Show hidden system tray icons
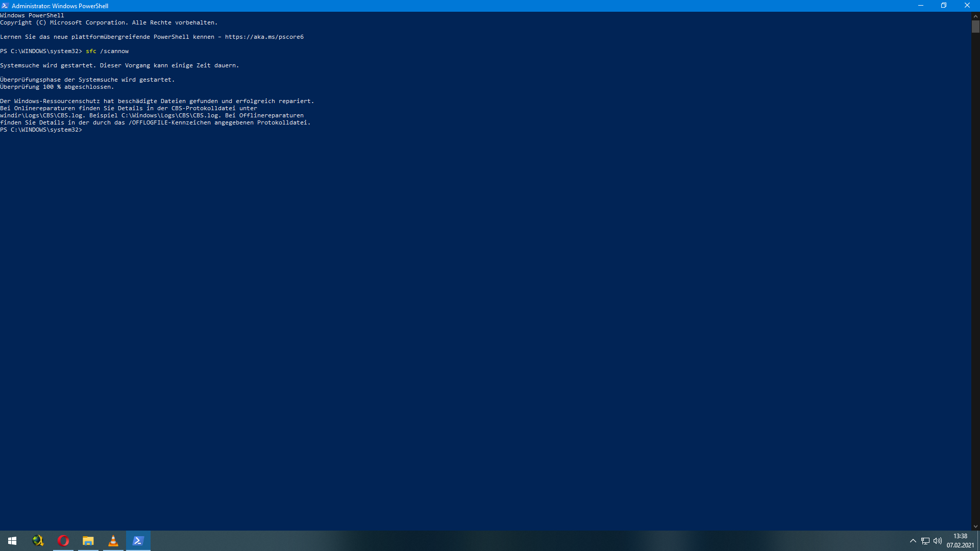The width and height of the screenshot is (980, 551). point(913,541)
